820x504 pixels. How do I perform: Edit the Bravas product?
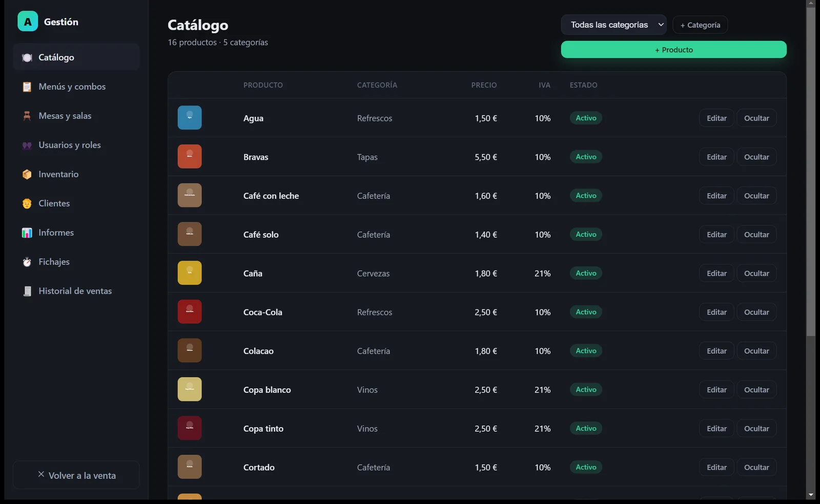coord(716,157)
